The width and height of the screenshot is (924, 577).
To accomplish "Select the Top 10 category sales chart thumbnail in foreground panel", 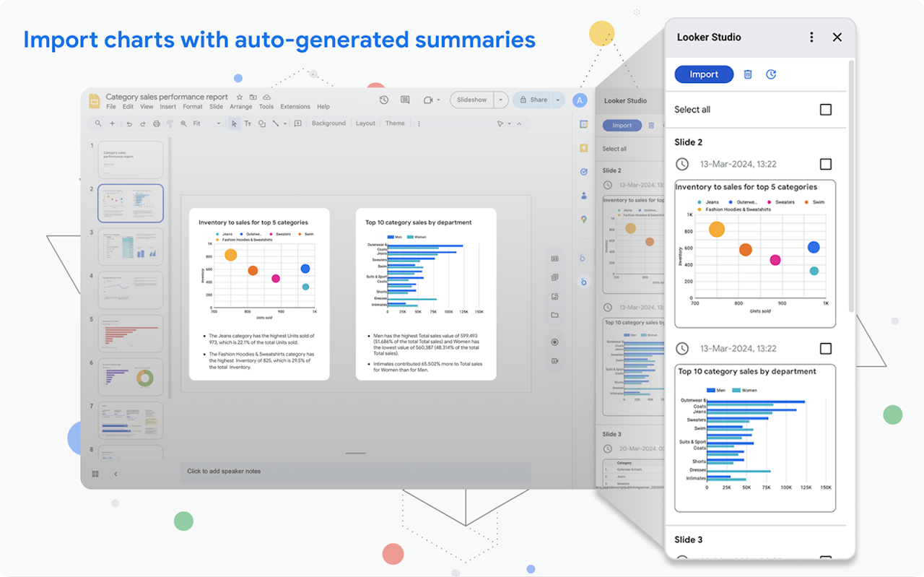I will [755, 438].
